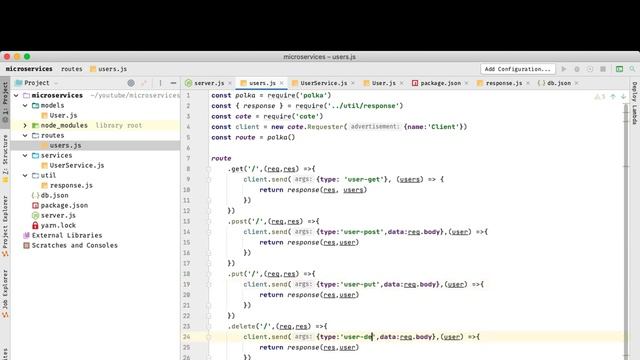Image resolution: width=640 pixels, height=360 pixels.
Task: Click the server.js node icon in tree
Action: tap(35, 216)
